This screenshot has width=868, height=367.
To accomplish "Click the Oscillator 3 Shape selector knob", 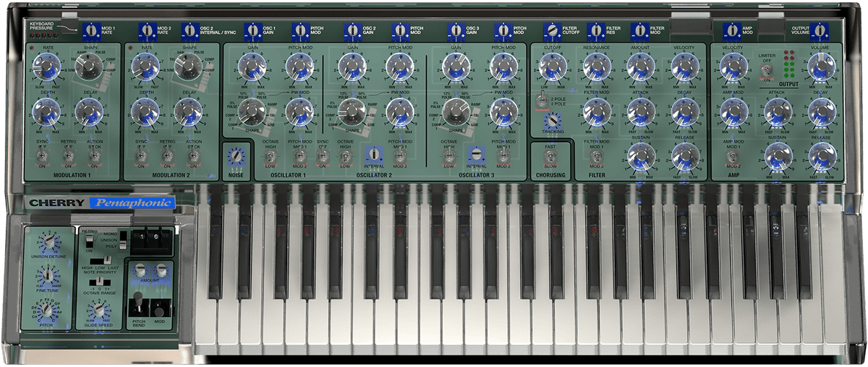I will point(456,111).
